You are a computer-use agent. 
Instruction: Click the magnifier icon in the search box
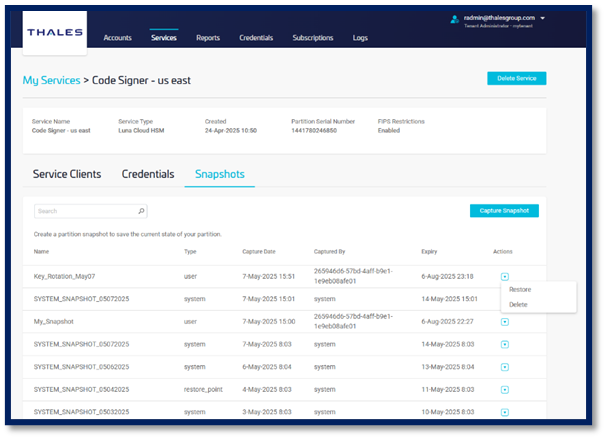pyautogui.click(x=141, y=211)
